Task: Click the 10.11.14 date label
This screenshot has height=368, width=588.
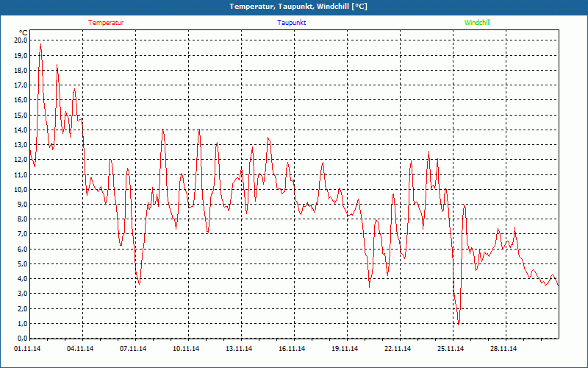Action: point(186,349)
